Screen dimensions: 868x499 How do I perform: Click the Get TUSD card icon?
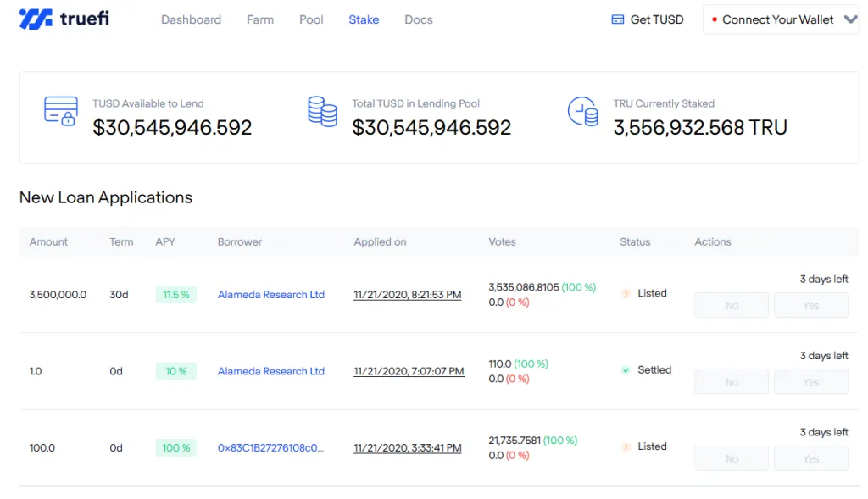point(617,19)
